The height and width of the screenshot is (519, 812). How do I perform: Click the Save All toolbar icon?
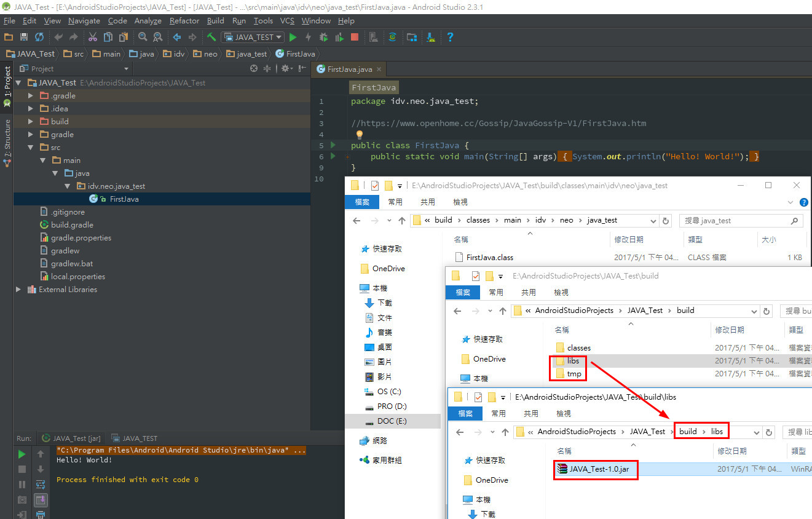24,38
